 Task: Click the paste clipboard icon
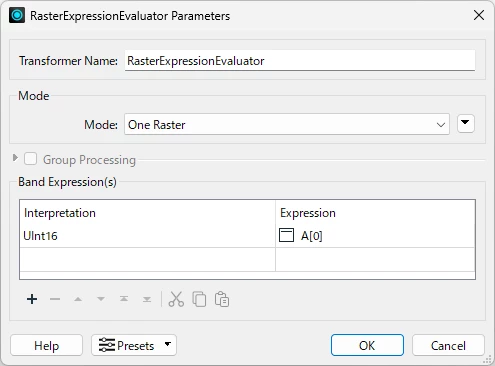point(222,299)
